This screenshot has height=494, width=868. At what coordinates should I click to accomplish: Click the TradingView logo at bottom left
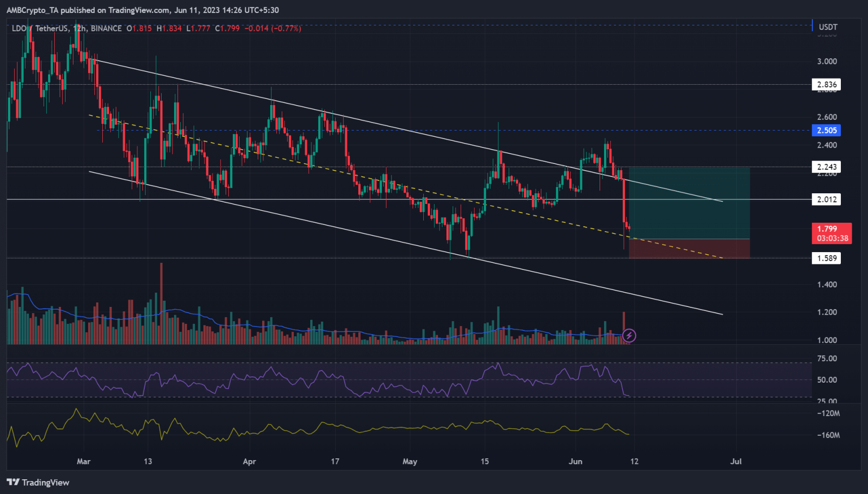pos(38,482)
